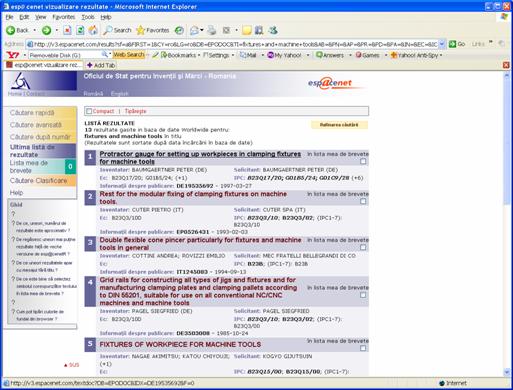Click the scroll down arrow of the page
513x390 pixels.
507,371
